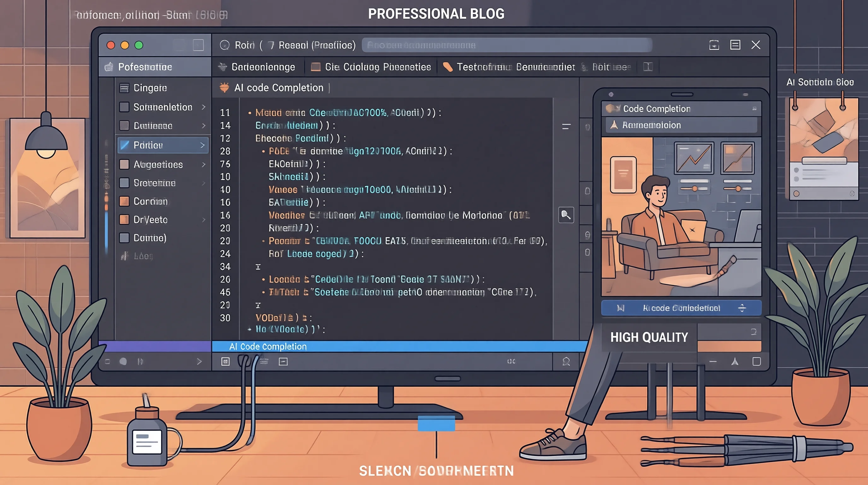Toggle the Doinie checkbox in sidebar
The width and height of the screenshot is (868, 485).
[124, 238]
